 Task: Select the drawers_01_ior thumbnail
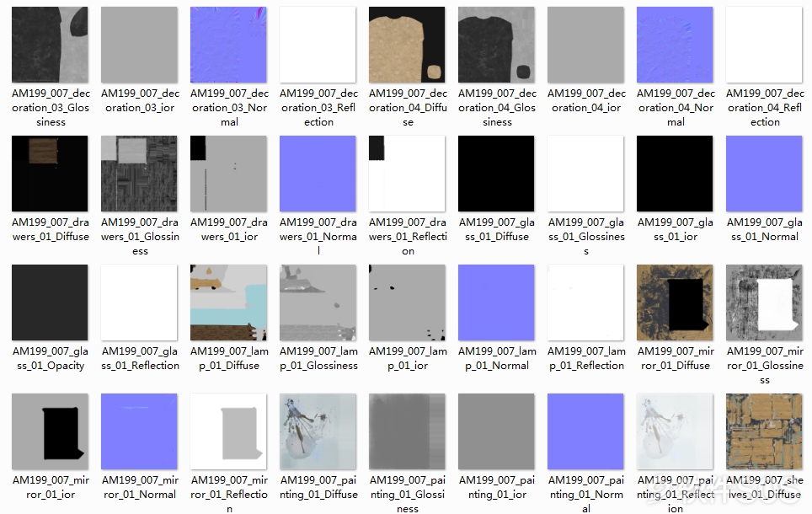pyautogui.click(x=228, y=174)
